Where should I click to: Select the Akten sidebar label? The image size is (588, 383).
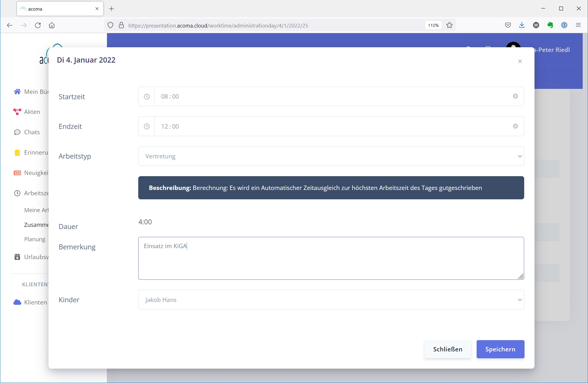[x=32, y=112]
